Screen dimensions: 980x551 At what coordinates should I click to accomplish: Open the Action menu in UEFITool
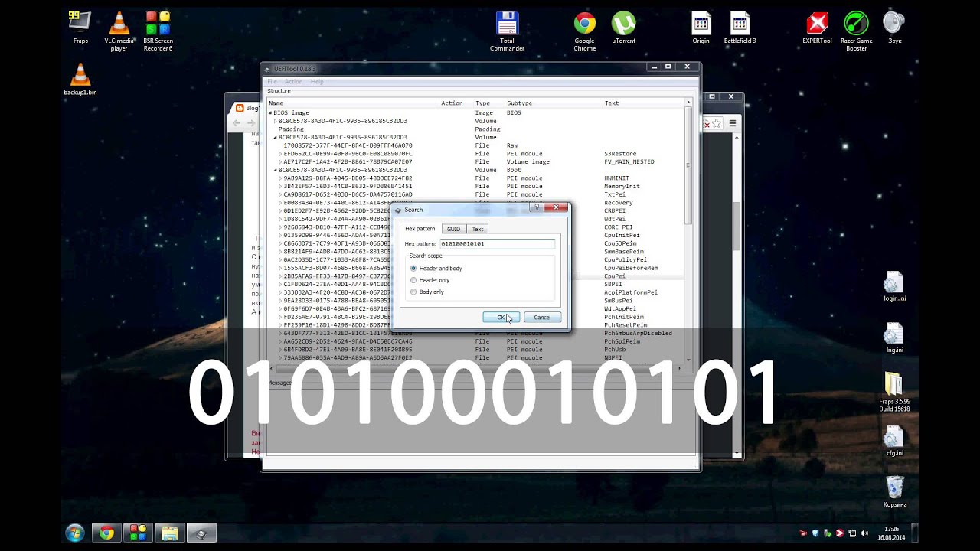point(293,81)
